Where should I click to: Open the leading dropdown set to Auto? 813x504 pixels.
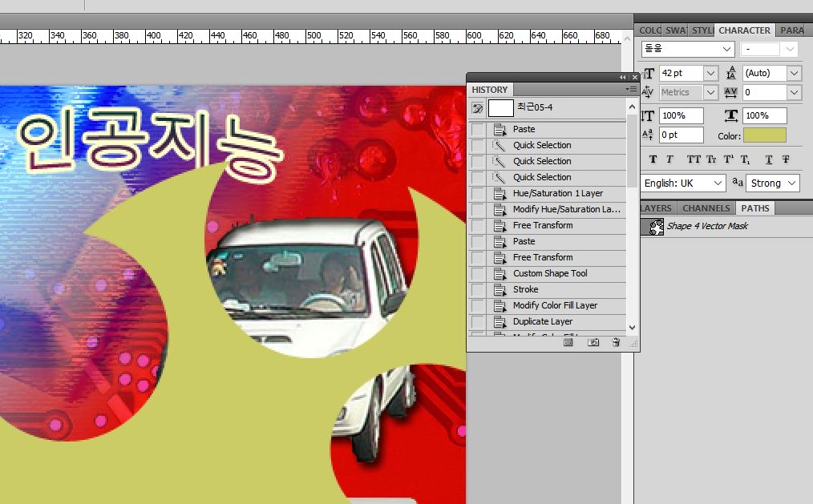click(x=794, y=73)
